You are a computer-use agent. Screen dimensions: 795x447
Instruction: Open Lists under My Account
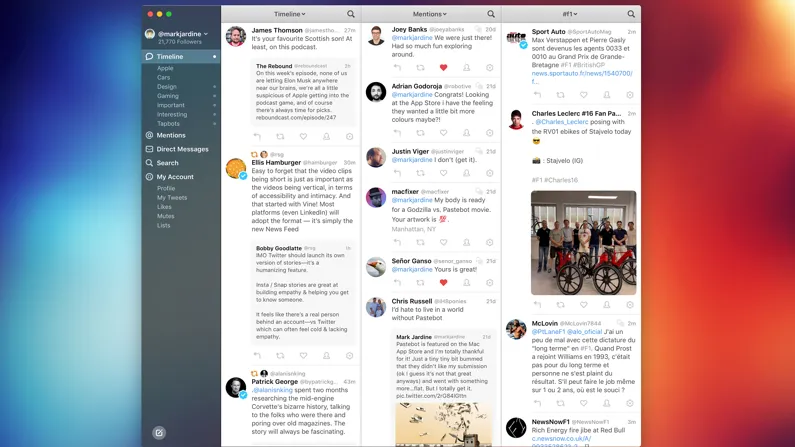tap(163, 226)
